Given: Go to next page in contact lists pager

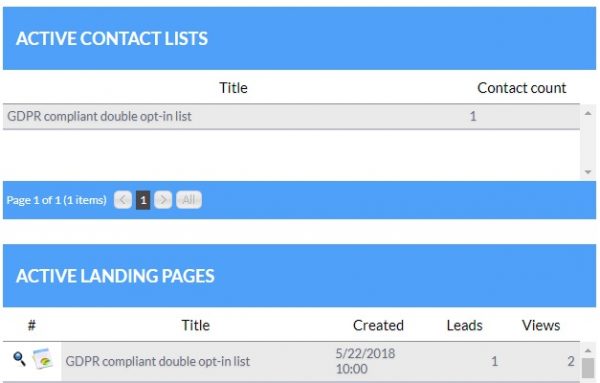Looking at the screenshot, I should click(x=163, y=200).
